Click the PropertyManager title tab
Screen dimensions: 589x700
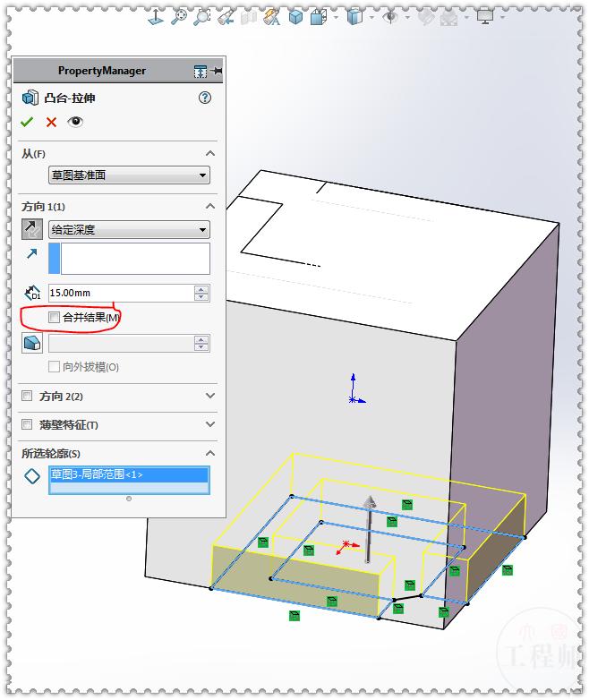(x=102, y=71)
